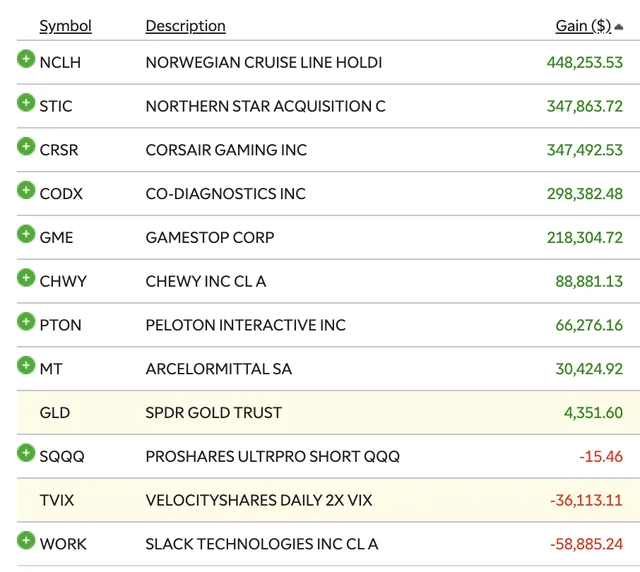Click NORWEGIAN CRUISE LINE HOLDI description
This screenshot has width=640, height=572.
(264, 62)
